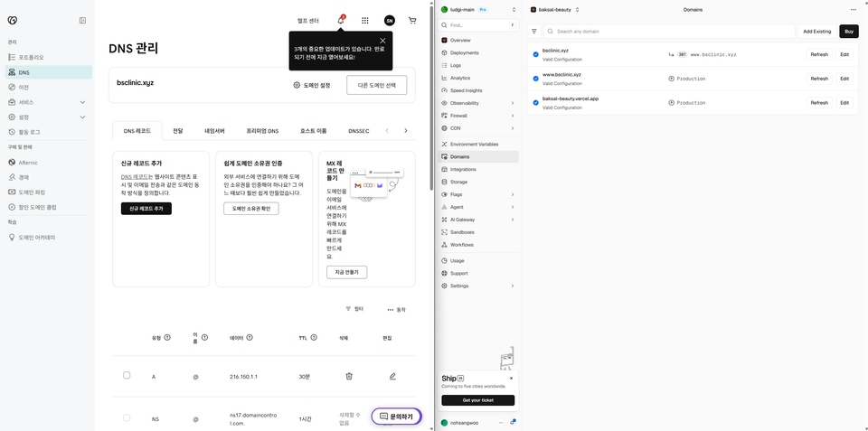Open user ellipsis menu next to nohsangwoo
The height and width of the screenshot is (431, 868).
[501, 423]
